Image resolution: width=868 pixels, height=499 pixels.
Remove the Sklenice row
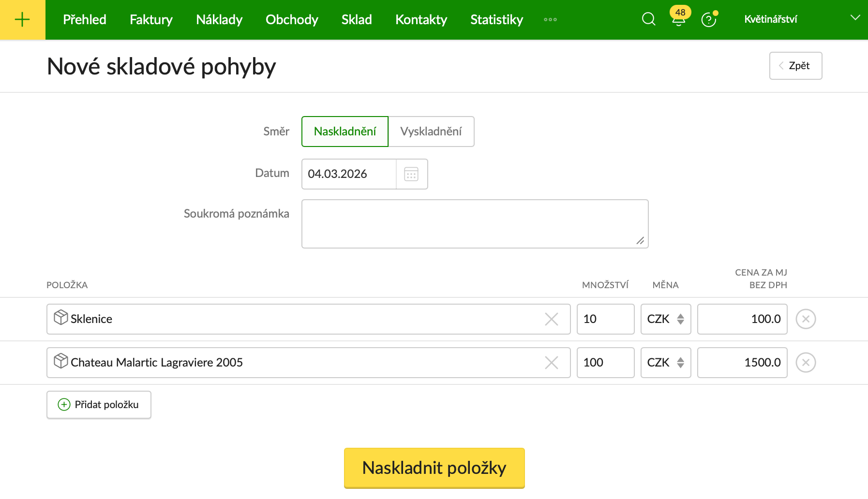point(806,319)
